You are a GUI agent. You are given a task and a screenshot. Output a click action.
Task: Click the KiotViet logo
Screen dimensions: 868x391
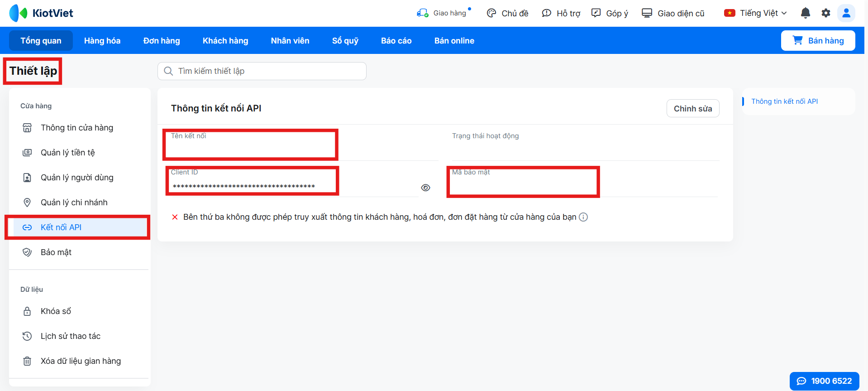pyautogui.click(x=41, y=13)
